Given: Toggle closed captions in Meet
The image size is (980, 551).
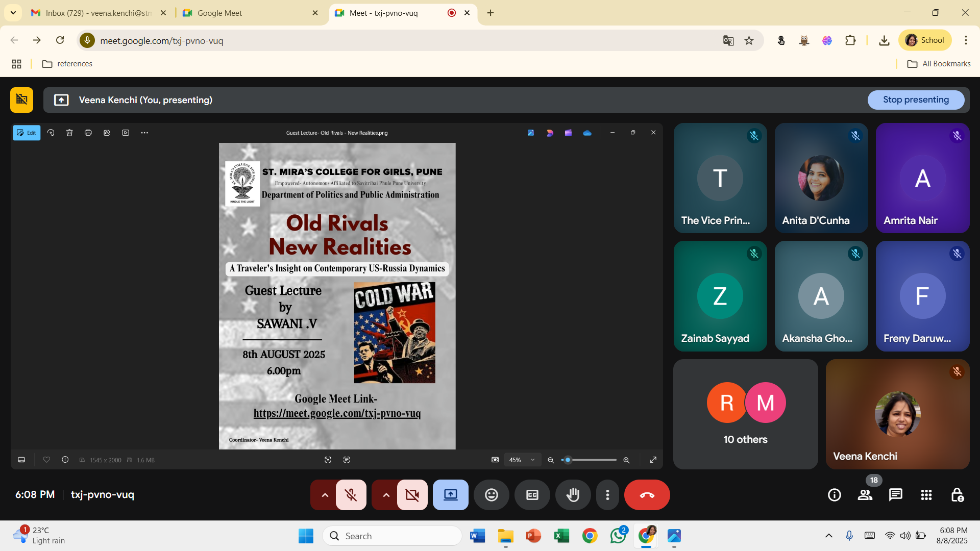Looking at the screenshot, I should click(532, 495).
